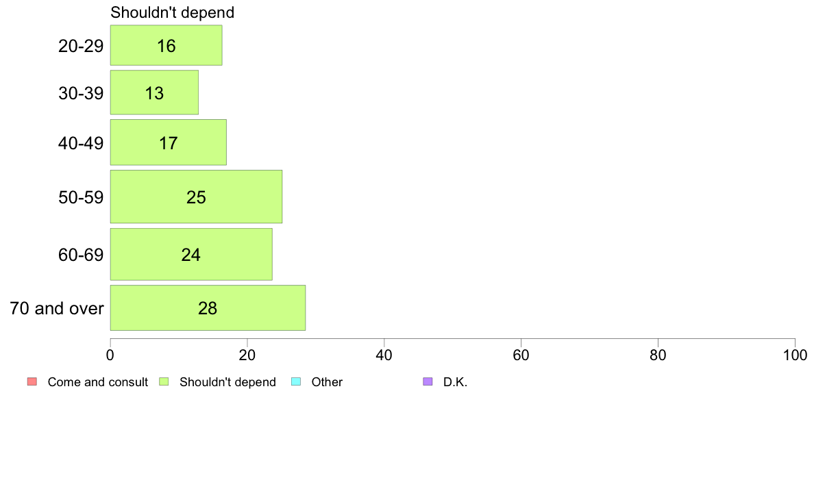Click the 40 tick on the x-axis

384,355
